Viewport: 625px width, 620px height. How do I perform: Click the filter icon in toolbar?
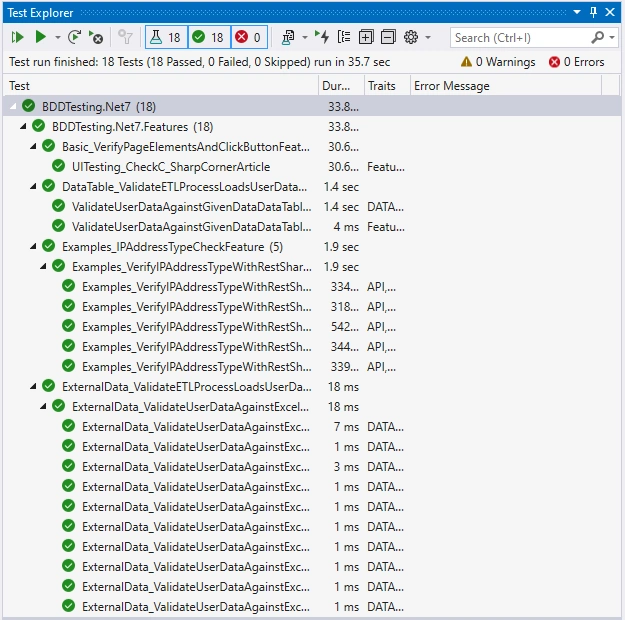coord(126,37)
